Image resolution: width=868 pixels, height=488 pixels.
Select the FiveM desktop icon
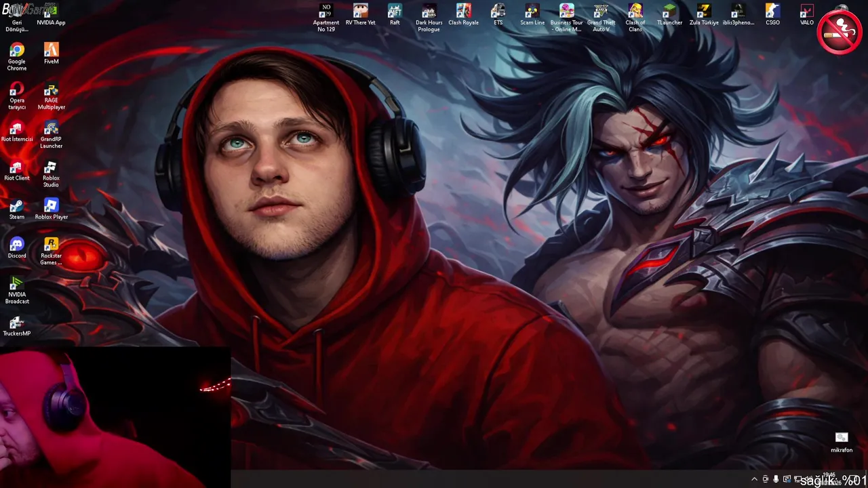coord(51,54)
